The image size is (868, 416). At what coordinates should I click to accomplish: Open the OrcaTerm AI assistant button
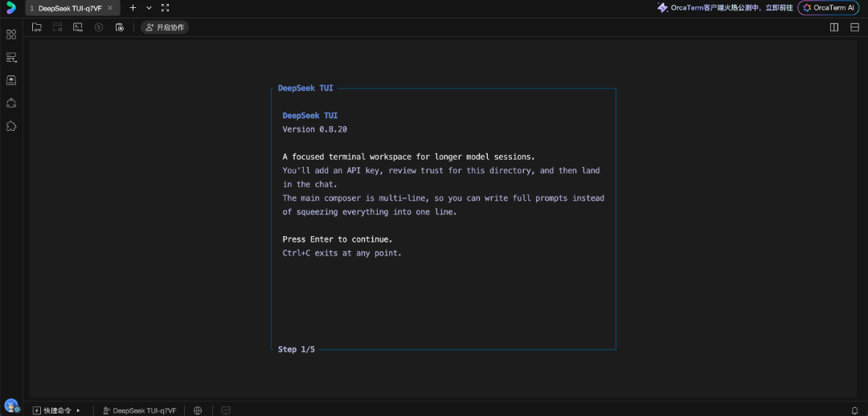(x=829, y=8)
